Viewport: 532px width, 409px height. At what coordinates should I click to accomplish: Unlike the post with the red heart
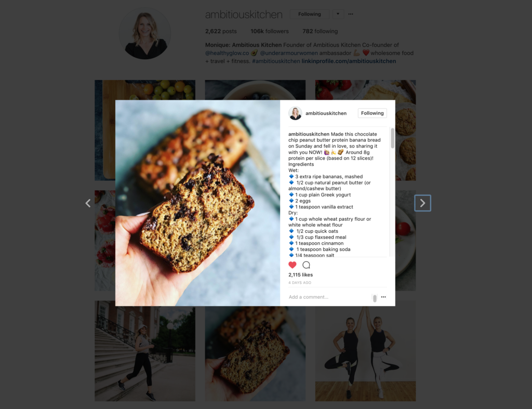pos(292,265)
